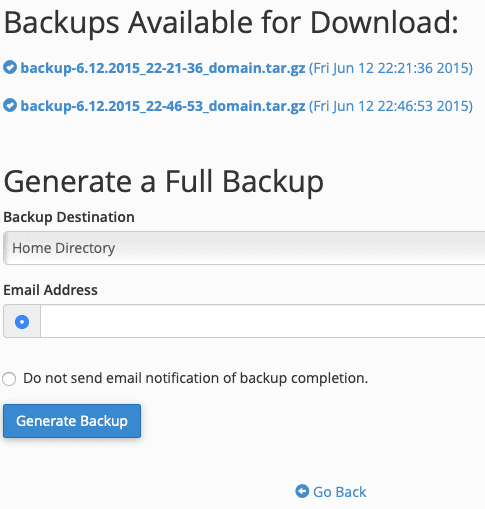Click the Email Address field label
This screenshot has width=485, height=509.
point(51,290)
